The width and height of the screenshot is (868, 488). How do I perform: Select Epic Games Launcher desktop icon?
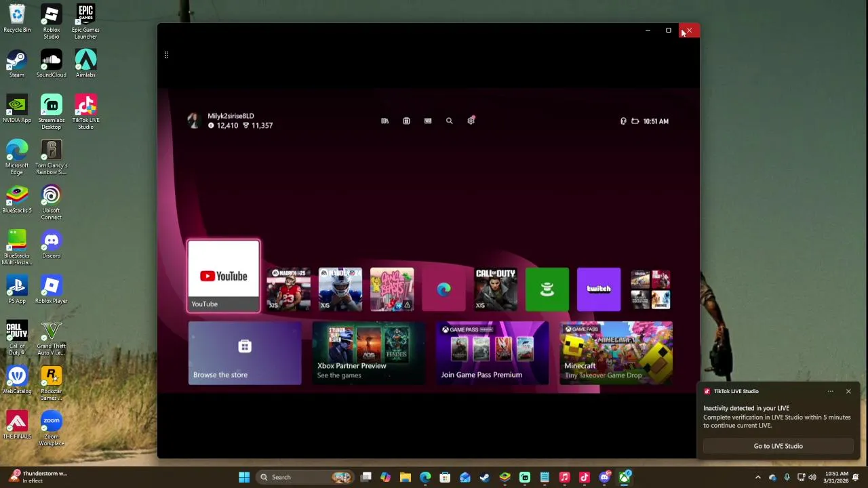[x=85, y=22]
